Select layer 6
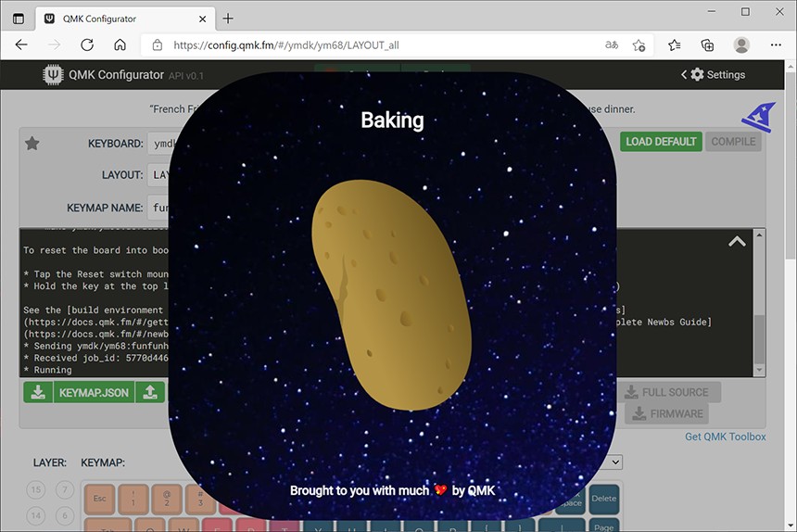Screen dimensions: 797x532 pyautogui.click(x=65, y=515)
